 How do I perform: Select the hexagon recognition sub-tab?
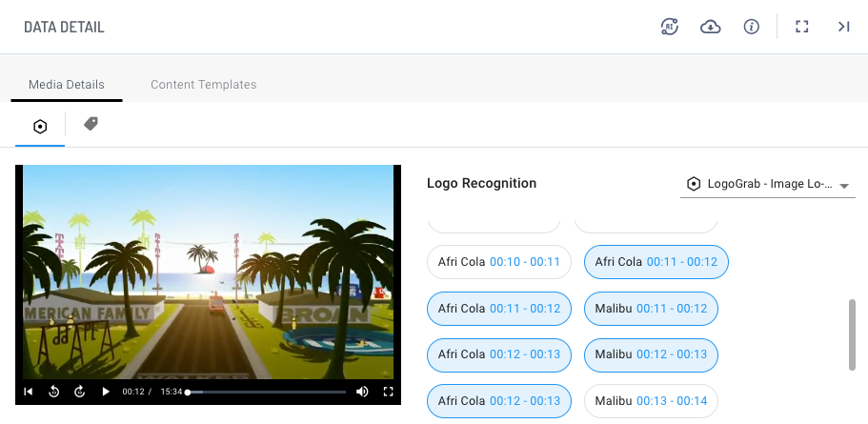point(40,126)
